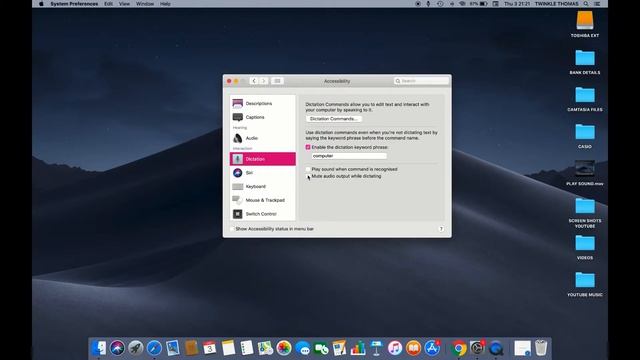The image size is (640, 360).
Task: Open the System Preferences menu
Action: 74,4
